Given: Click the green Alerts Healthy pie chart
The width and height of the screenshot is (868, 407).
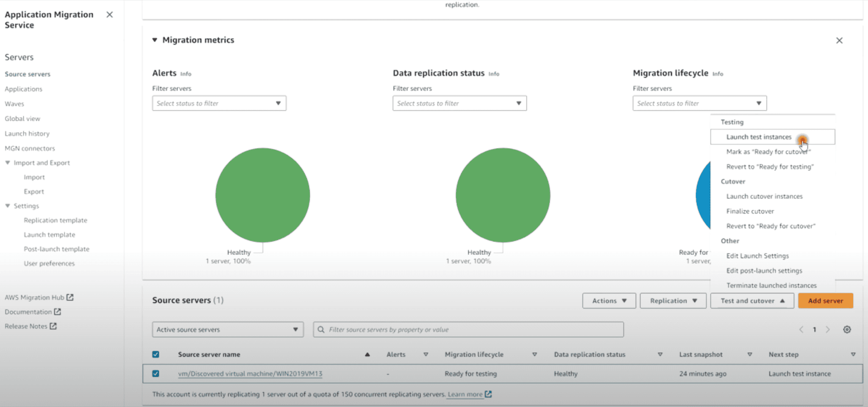Looking at the screenshot, I should [263, 195].
